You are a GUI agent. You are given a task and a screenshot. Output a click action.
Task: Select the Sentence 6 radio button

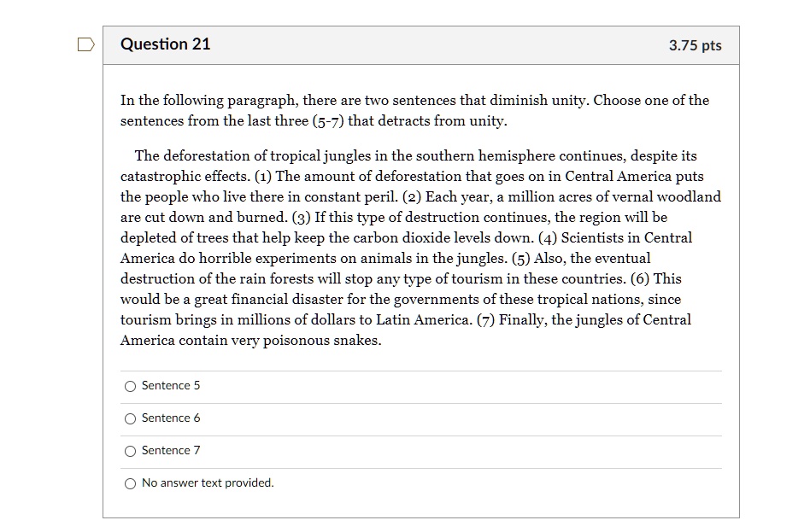point(131,418)
